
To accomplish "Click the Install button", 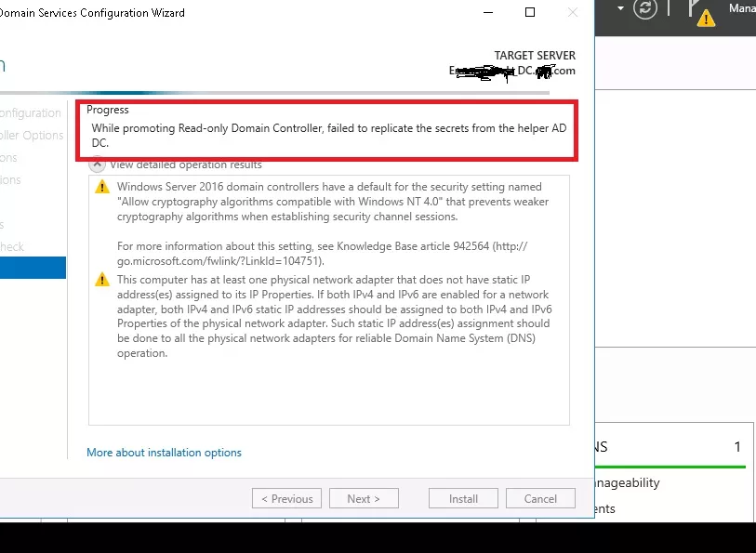I will 463,498.
